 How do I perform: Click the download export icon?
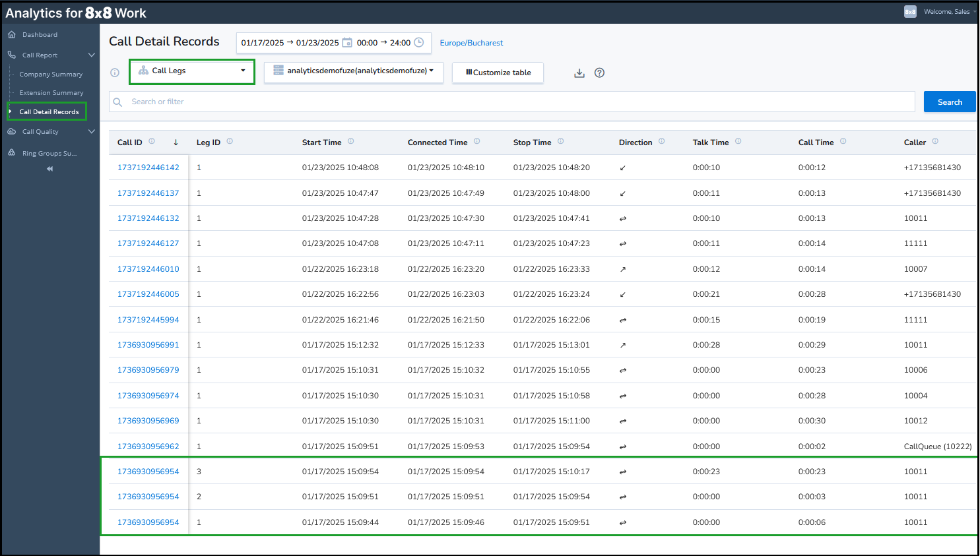click(x=579, y=73)
